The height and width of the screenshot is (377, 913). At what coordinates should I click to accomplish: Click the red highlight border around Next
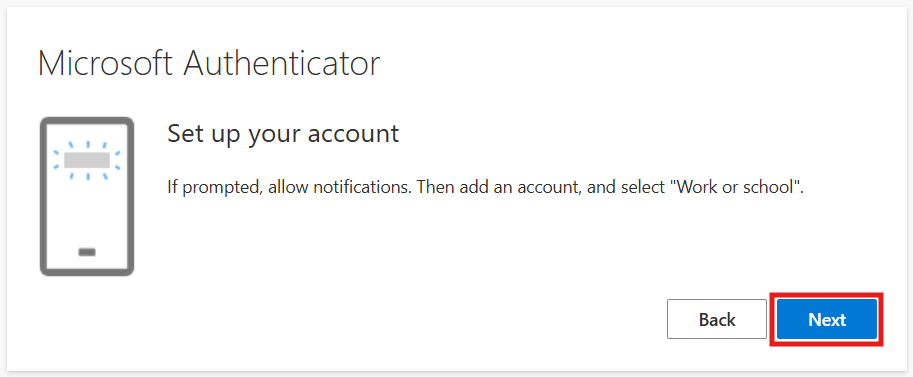click(827, 294)
